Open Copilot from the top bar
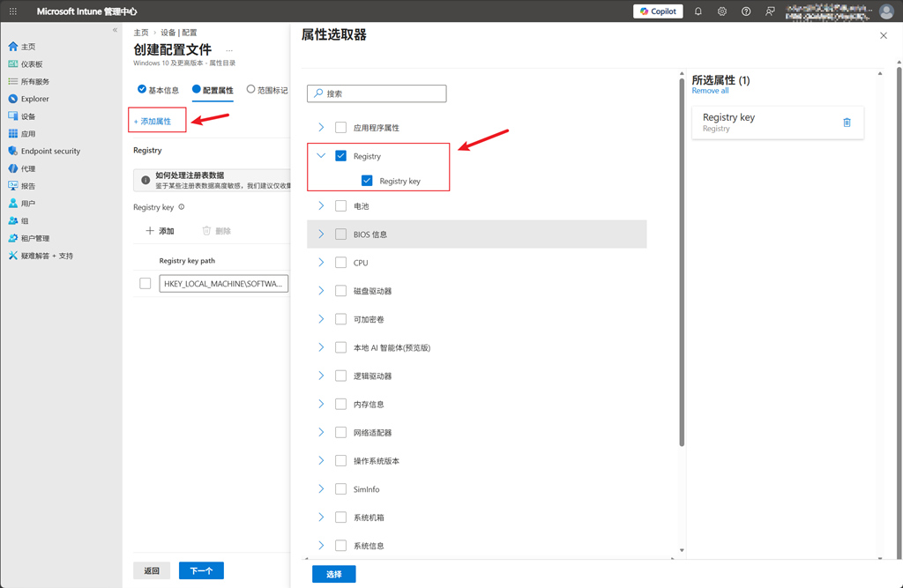The image size is (903, 588). (x=658, y=11)
